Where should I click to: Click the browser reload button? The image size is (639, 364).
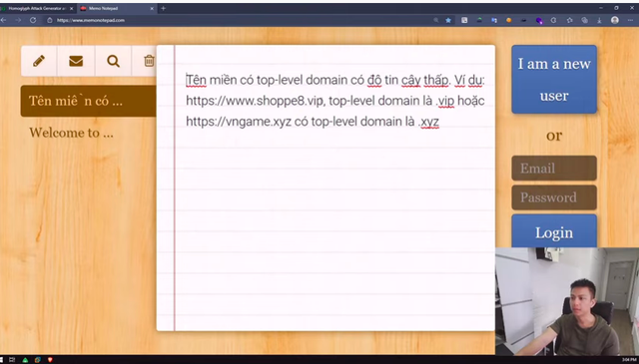tap(33, 20)
